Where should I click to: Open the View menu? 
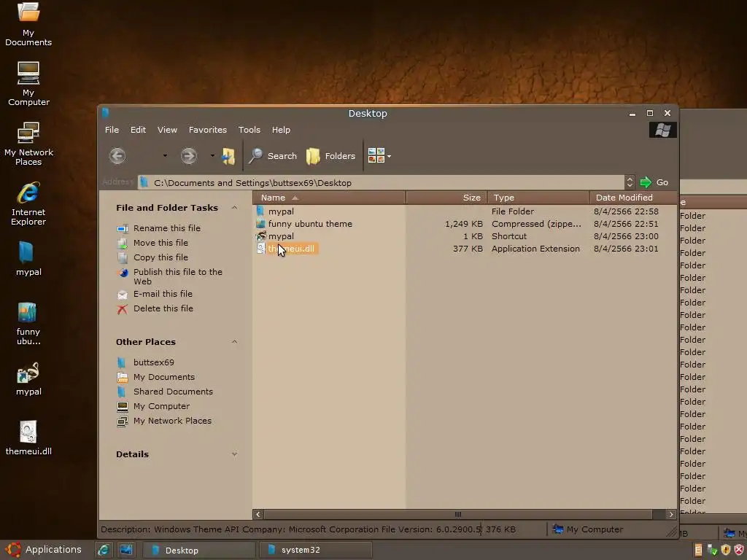pyautogui.click(x=167, y=130)
